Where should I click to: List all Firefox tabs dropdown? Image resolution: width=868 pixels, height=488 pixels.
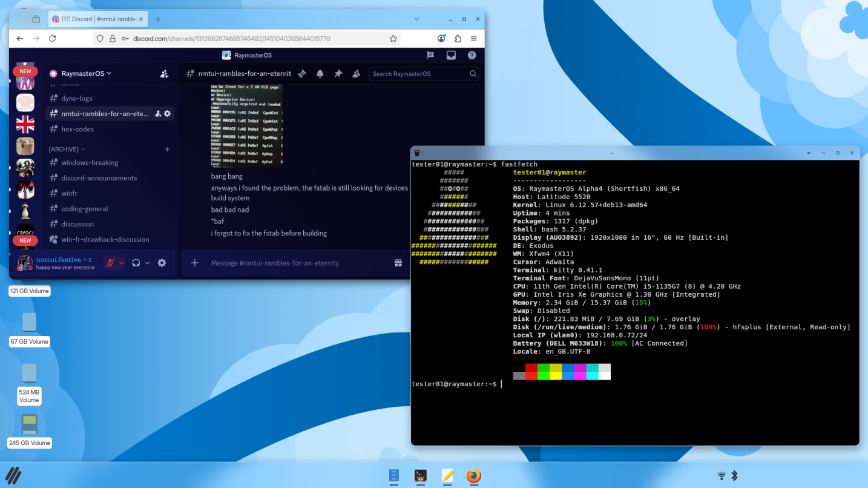[416, 19]
